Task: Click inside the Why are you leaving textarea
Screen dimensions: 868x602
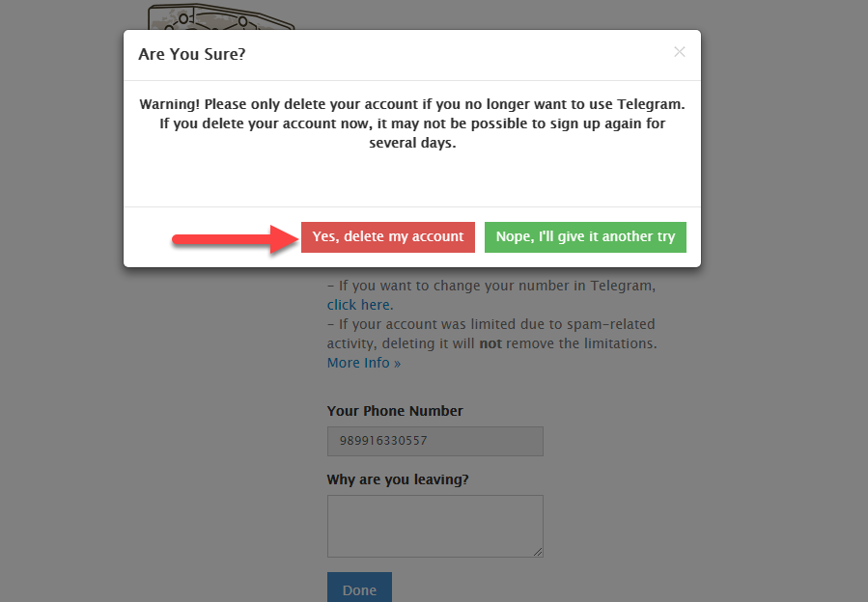Action: 434,526
